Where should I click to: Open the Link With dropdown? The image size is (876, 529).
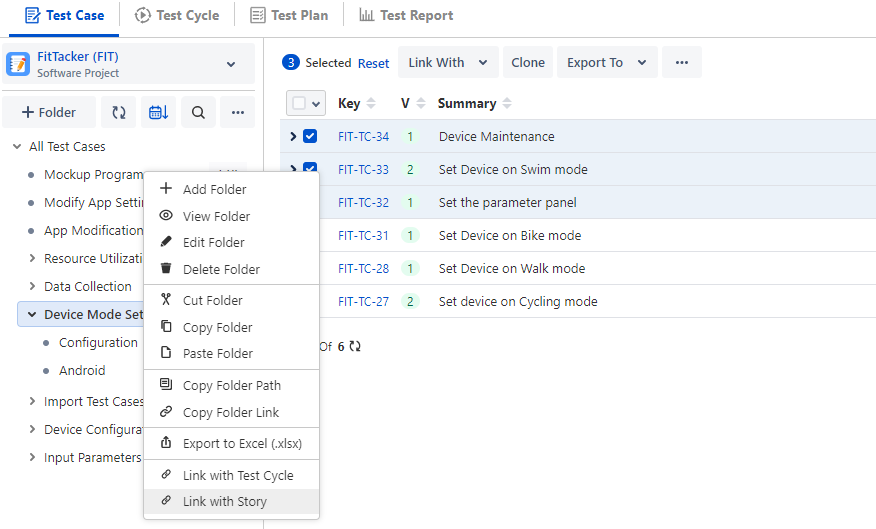point(448,62)
